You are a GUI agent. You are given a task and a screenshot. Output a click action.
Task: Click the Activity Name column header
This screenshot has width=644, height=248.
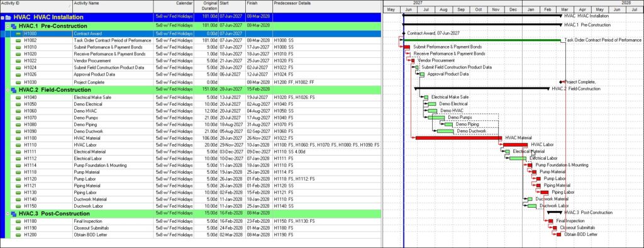[113, 6]
